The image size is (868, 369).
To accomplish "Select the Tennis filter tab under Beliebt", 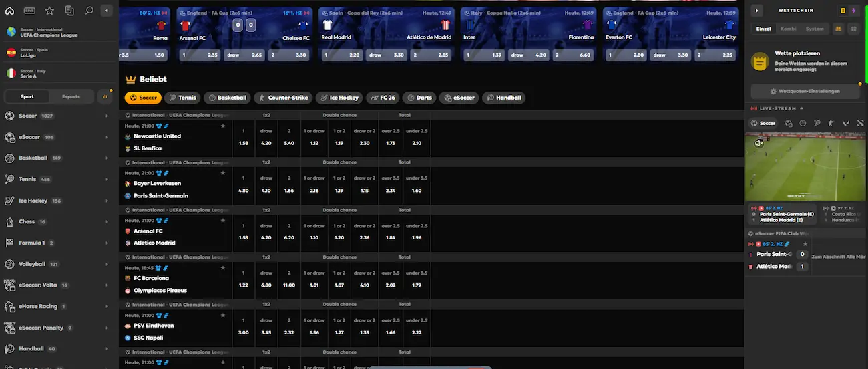I will pyautogui.click(x=182, y=98).
